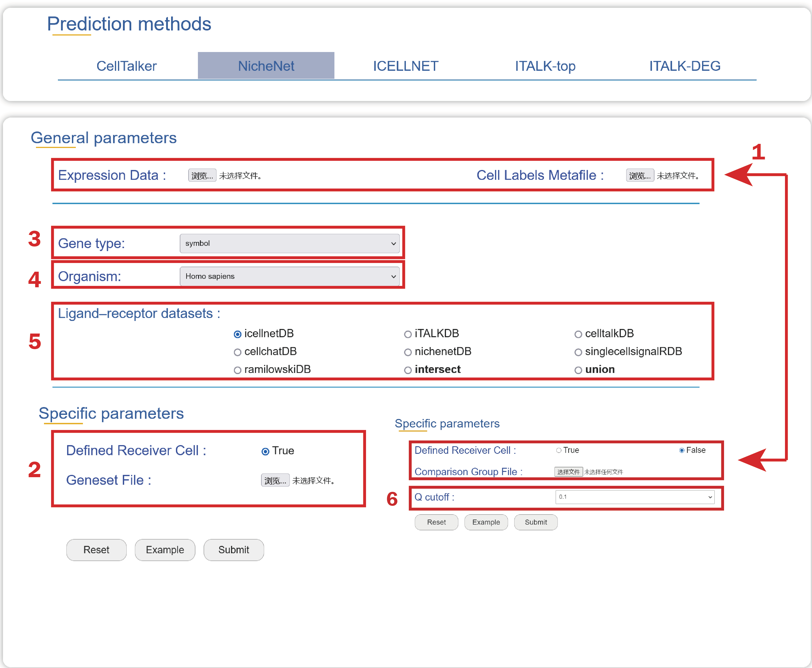The width and height of the screenshot is (812, 668).
Task: Pick the nichenetDB option
Action: (x=408, y=352)
